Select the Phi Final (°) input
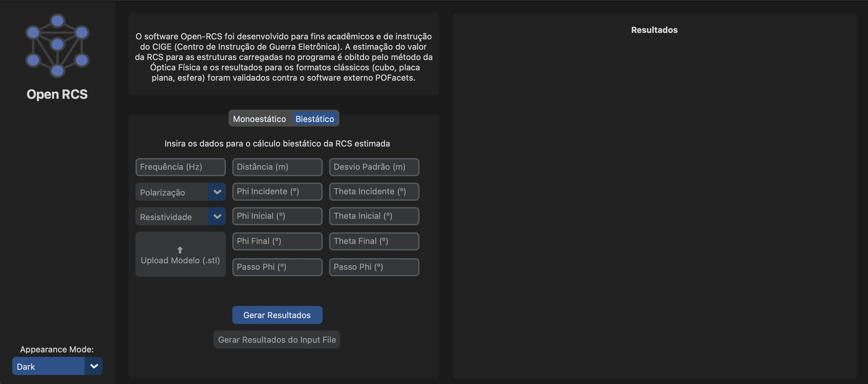868x384 pixels. pyautogui.click(x=277, y=241)
